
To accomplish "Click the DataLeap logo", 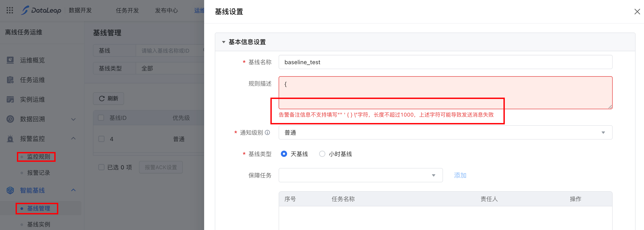I will [42, 10].
